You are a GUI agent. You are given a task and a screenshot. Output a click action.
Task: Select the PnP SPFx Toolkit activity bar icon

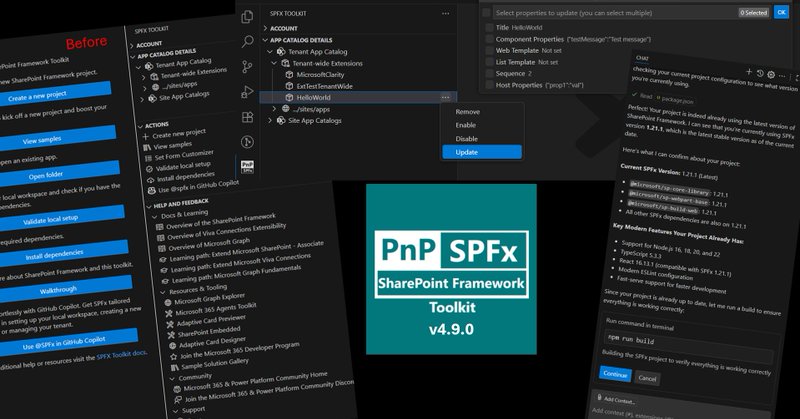point(247,166)
